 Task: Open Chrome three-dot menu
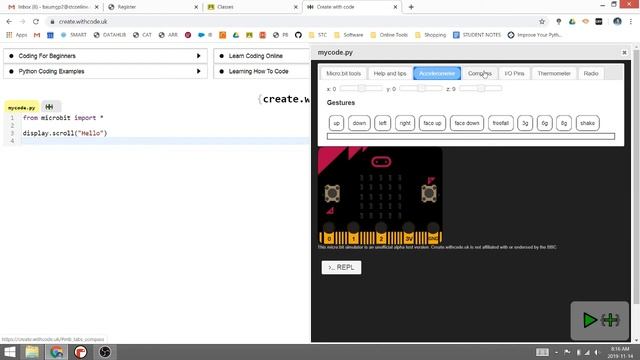pos(631,22)
